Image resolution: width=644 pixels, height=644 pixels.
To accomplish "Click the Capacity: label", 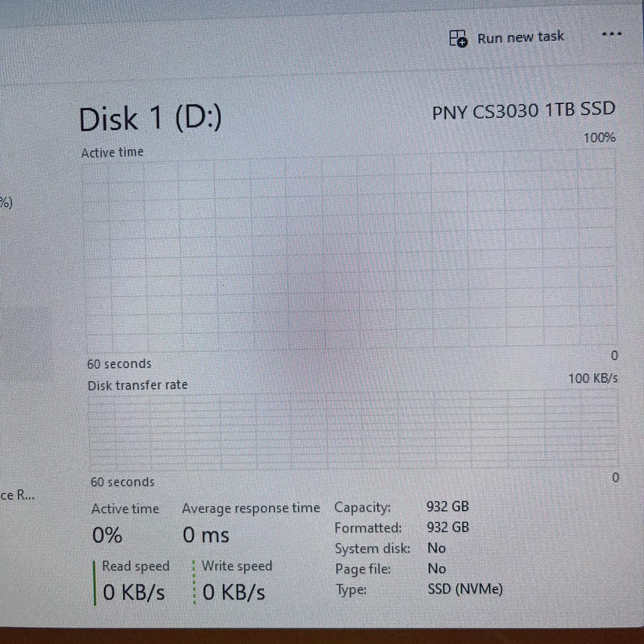I will [x=362, y=507].
